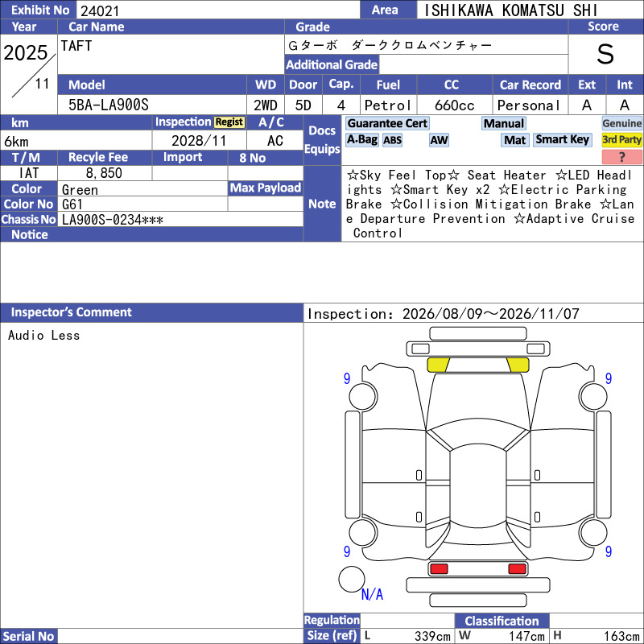Click the rear-left tire rating 9

pos(347,551)
